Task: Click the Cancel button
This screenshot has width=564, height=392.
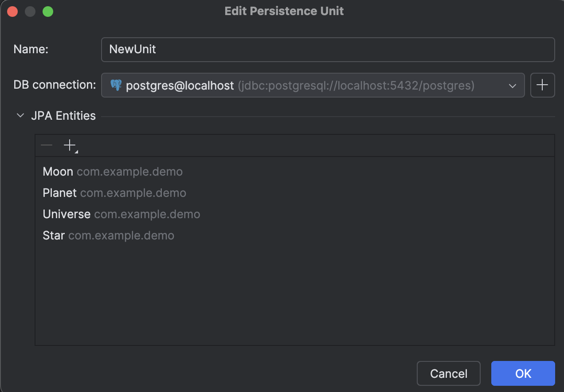Action: [448, 373]
